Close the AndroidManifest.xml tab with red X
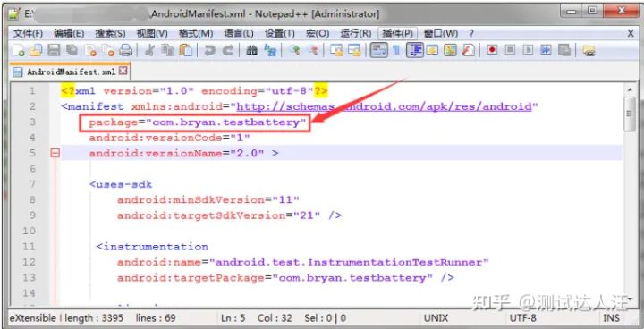The image size is (644, 329). 123,72
